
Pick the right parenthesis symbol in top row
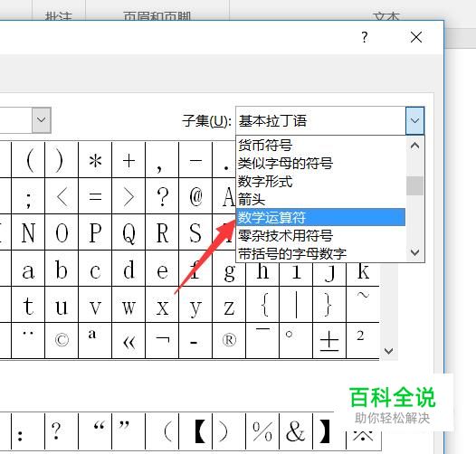coord(62,160)
